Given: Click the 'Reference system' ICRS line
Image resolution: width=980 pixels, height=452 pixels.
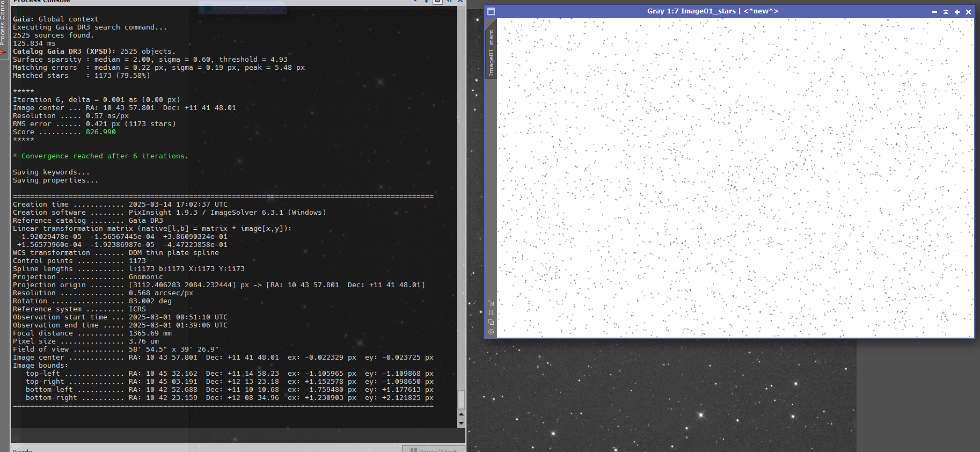Looking at the screenshot, I should pyautogui.click(x=79, y=309).
